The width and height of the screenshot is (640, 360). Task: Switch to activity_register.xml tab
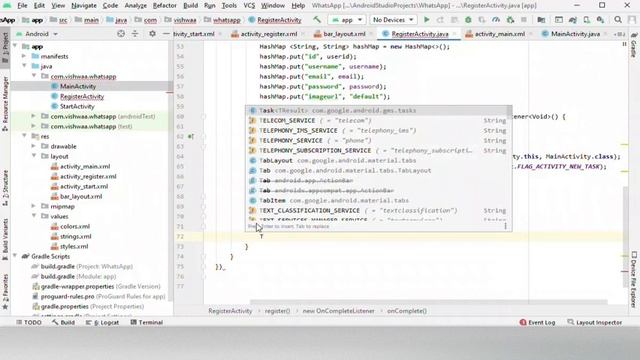pos(269,34)
